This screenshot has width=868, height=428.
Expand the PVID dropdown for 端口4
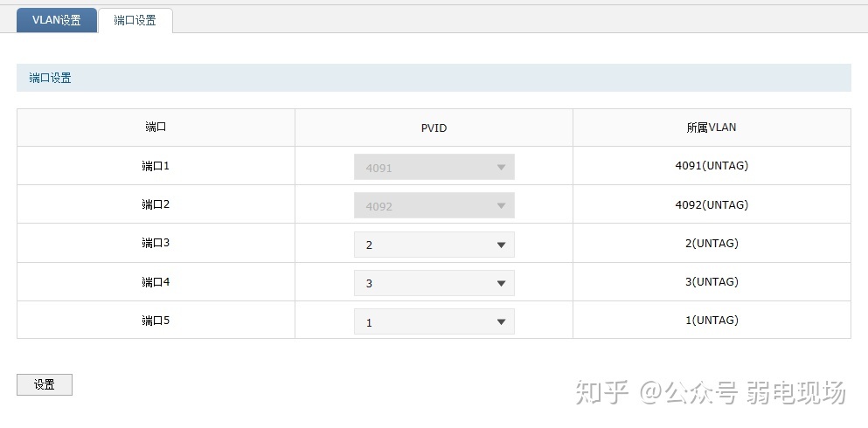pyautogui.click(x=434, y=283)
